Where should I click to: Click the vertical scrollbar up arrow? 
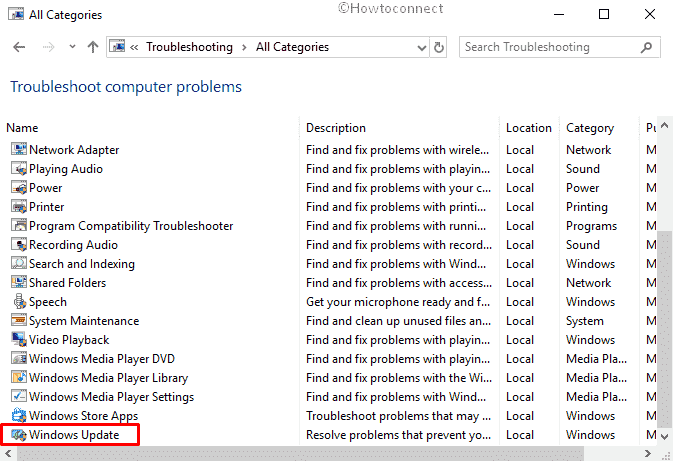click(664, 126)
